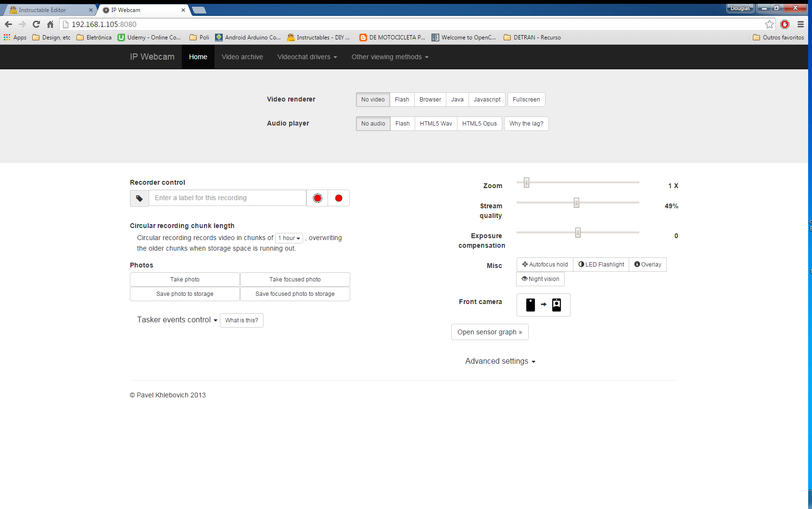This screenshot has width=812, height=509.
Task: Open the 1 hour chunk length dropdown
Action: coord(289,238)
